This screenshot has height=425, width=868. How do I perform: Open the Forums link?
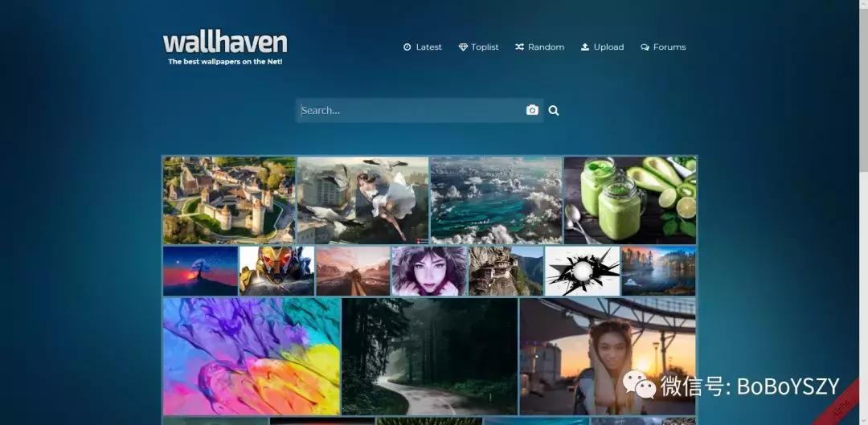(663, 47)
